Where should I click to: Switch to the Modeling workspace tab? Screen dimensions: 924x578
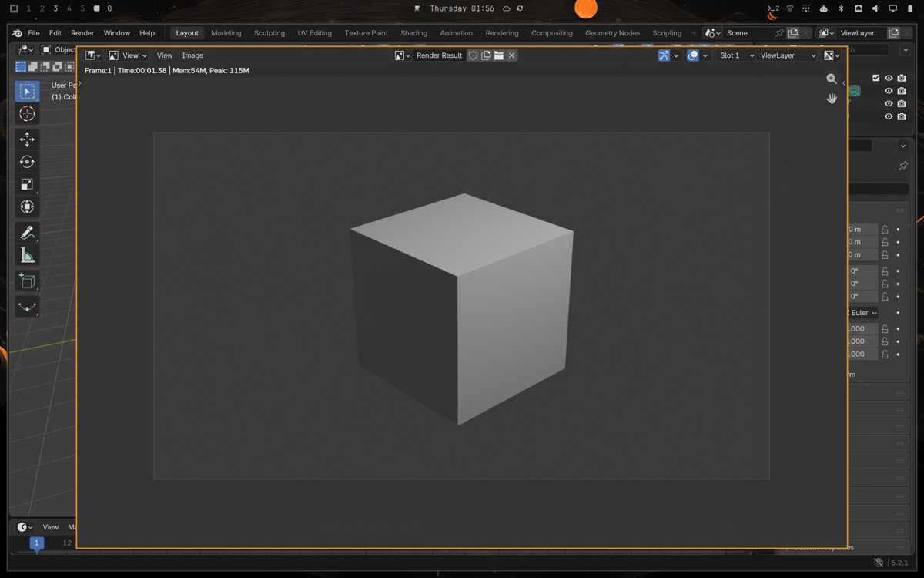point(226,33)
